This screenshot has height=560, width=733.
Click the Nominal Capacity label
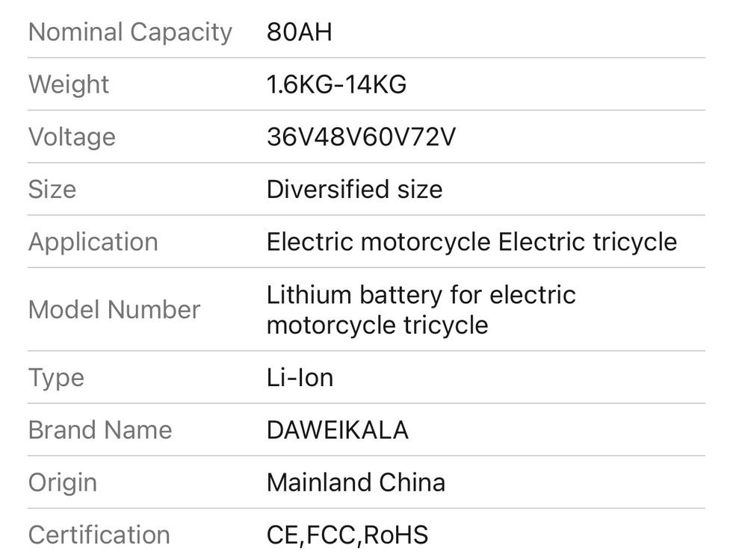click(x=130, y=32)
